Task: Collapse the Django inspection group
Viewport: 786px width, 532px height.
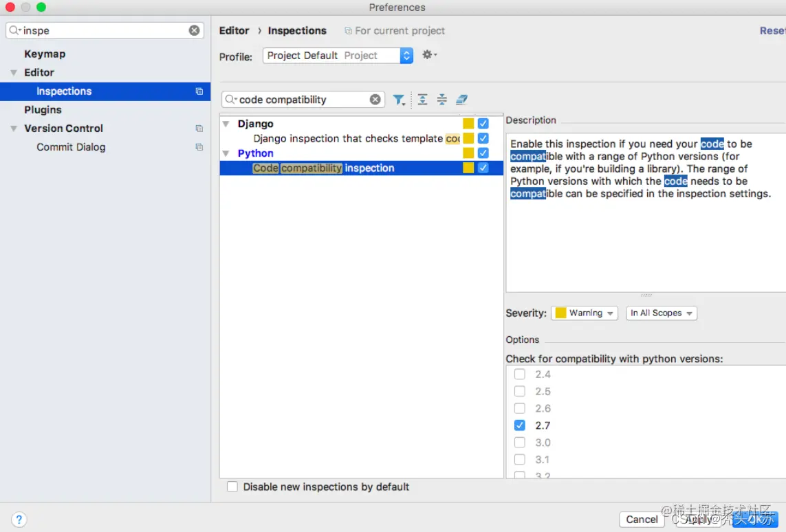Action: tap(226, 124)
